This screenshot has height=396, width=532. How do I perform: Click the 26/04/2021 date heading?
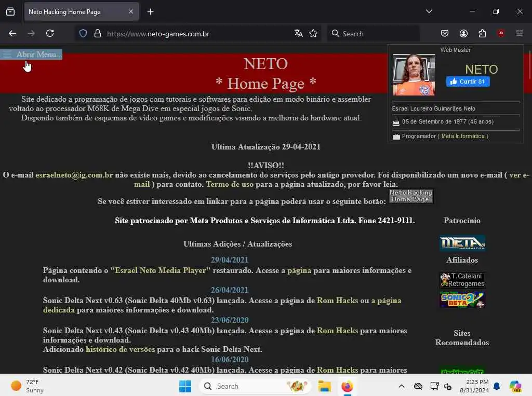tap(229, 290)
